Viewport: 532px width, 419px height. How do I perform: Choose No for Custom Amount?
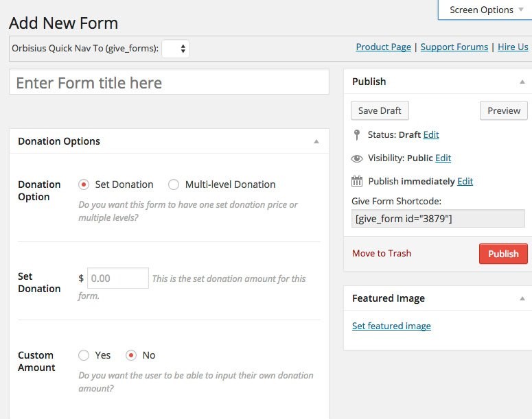click(131, 355)
